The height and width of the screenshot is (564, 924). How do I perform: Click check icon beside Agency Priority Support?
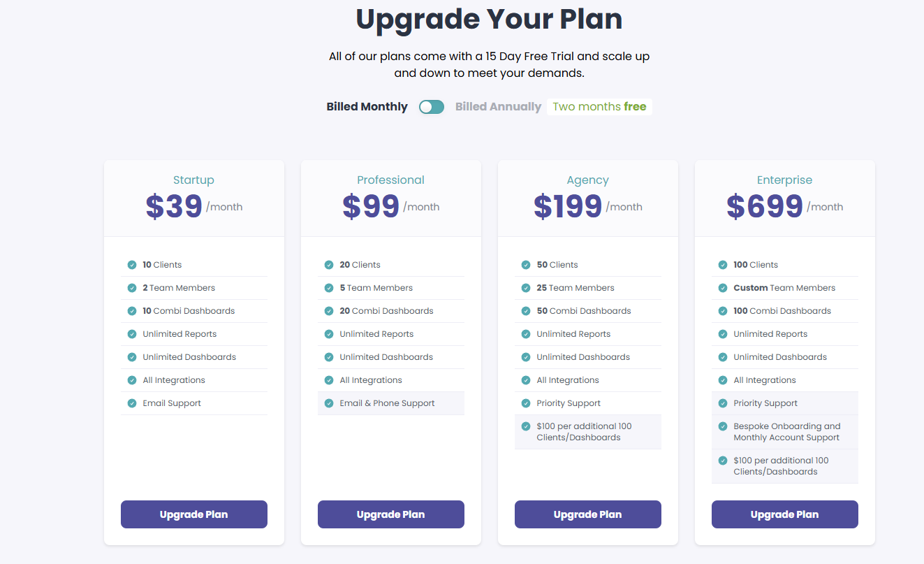point(526,403)
